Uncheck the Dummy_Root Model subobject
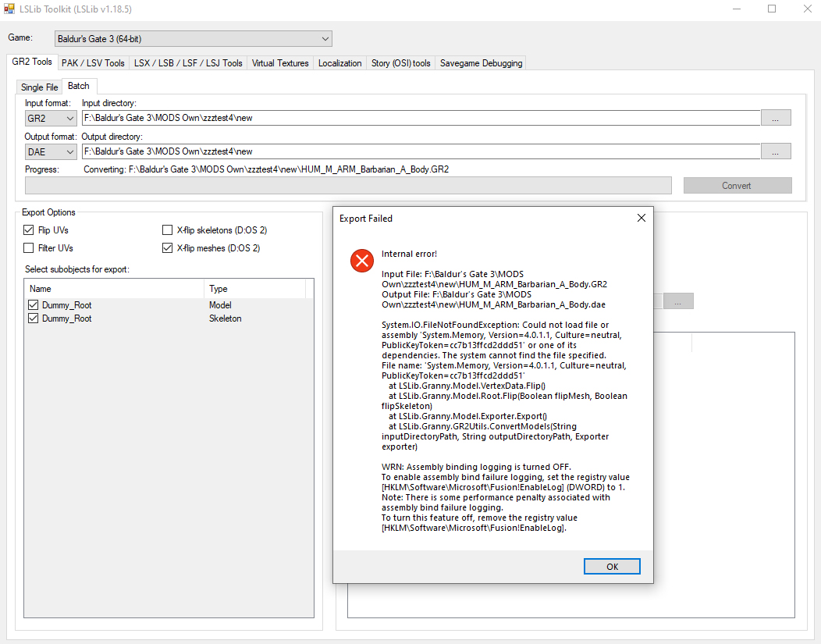This screenshot has width=821, height=644. coord(31,304)
